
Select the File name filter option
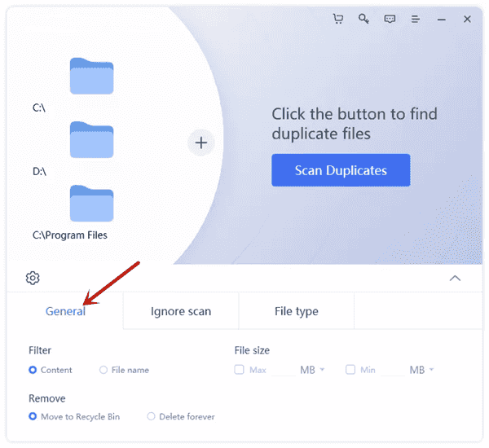click(x=104, y=370)
